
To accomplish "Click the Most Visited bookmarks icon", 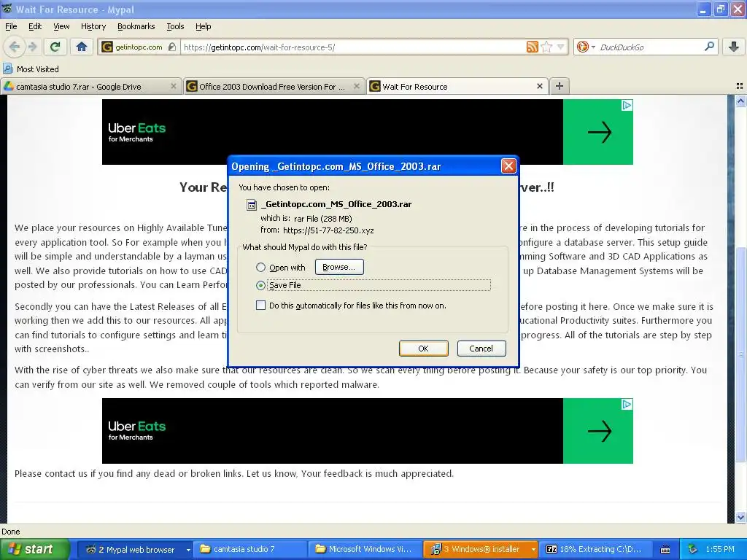I will pyautogui.click(x=7, y=69).
